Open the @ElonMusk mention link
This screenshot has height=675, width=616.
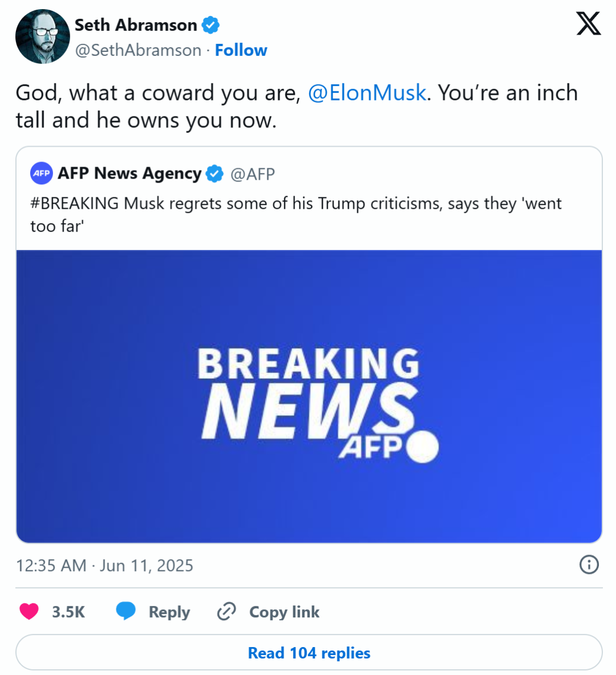[367, 93]
